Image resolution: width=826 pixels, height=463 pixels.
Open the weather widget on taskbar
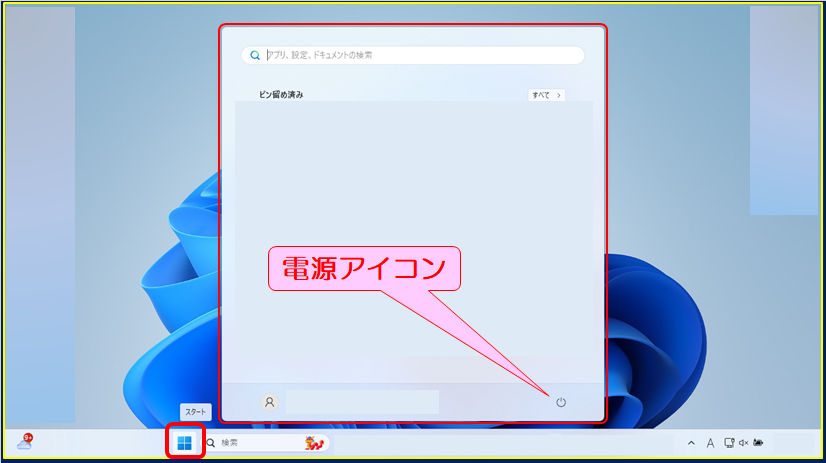(25, 442)
